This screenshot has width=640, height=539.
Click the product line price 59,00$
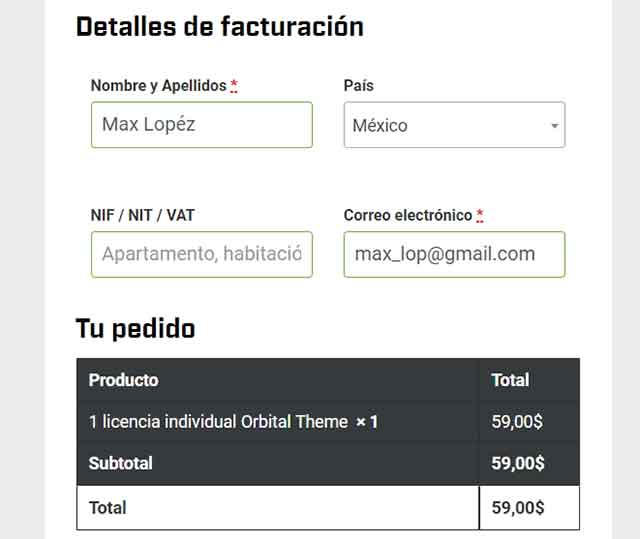pos(517,422)
